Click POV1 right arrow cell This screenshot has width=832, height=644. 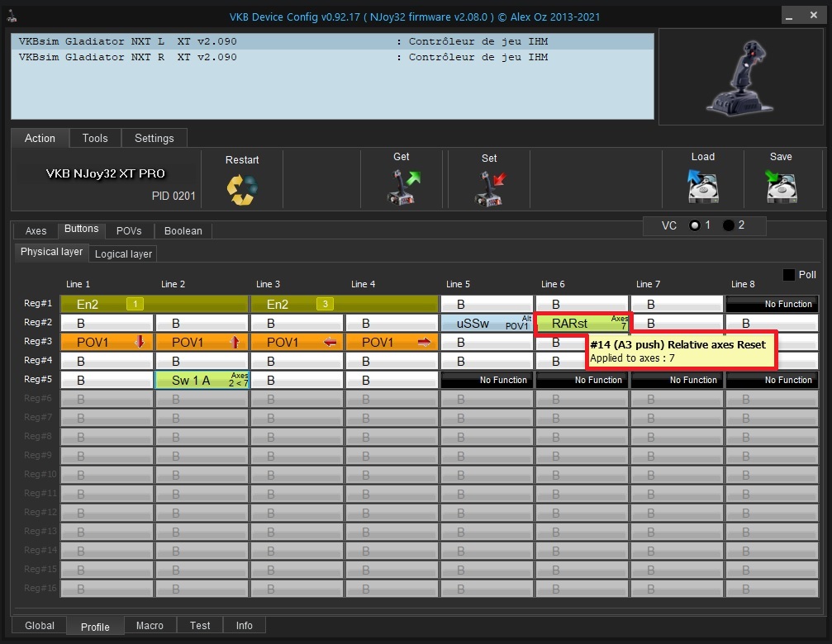point(392,342)
